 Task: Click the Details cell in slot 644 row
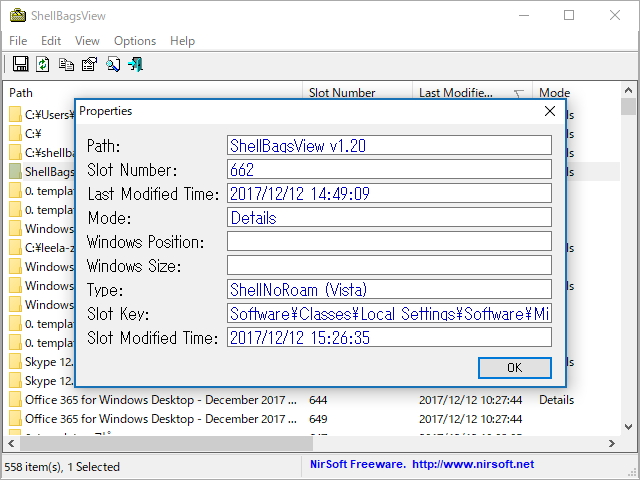point(556,400)
